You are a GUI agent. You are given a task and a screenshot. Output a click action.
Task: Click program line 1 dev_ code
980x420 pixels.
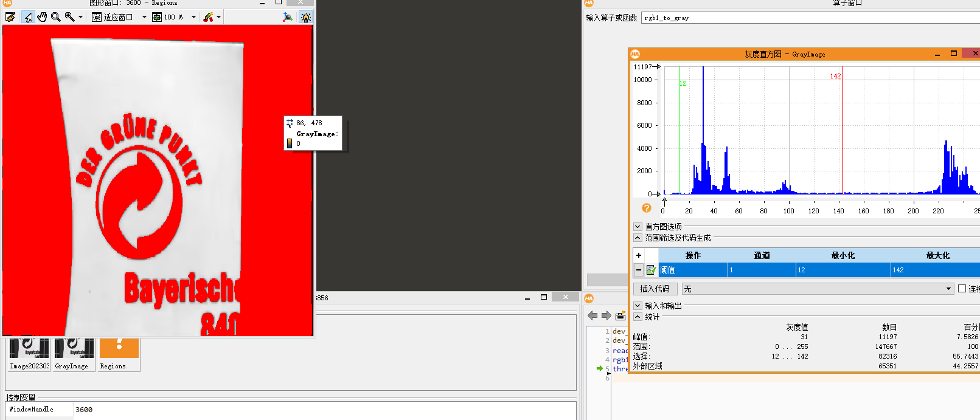coord(619,331)
